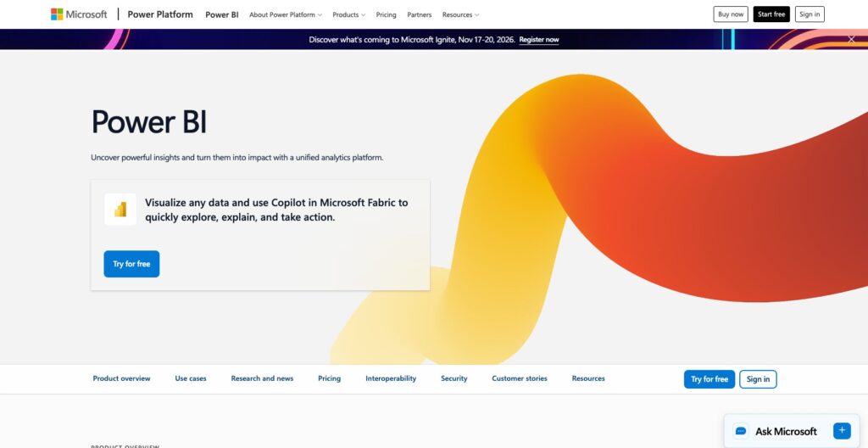Click the Ask Microsoft label

(x=786, y=431)
